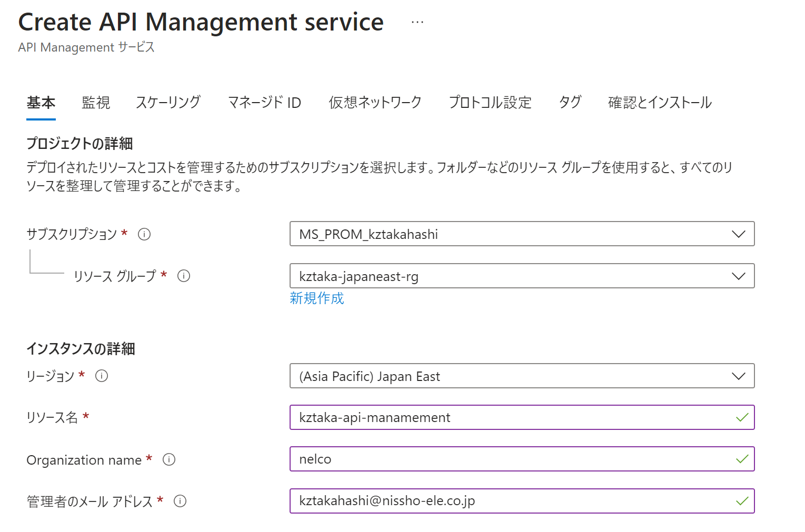Open the リソース グループ dropdown
This screenshot has width=805, height=532.
pyautogui.click(x=521, y=276)
